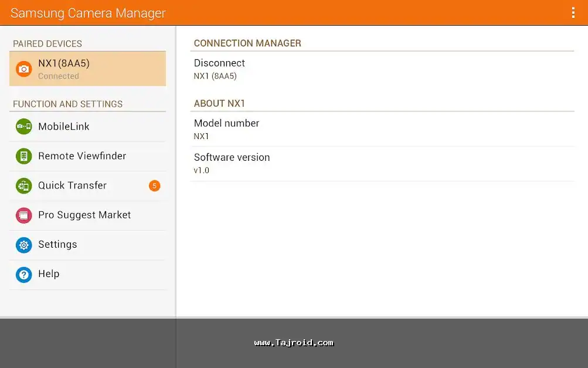Open the three-dot overflow menu
The image size is (588, 368).
(x=573, y=13)
